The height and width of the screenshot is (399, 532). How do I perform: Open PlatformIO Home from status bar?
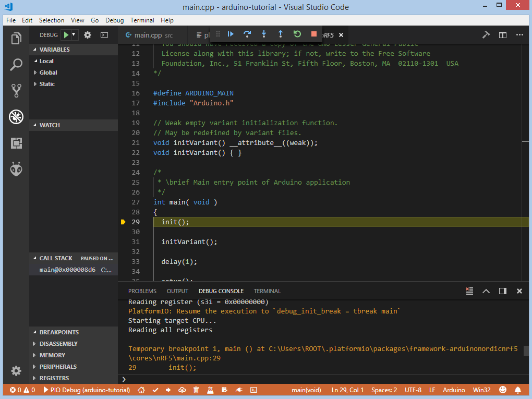141,390
